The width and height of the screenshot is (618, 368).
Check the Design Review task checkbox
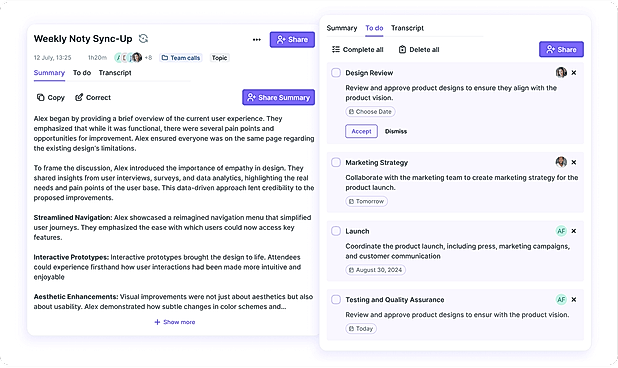336,72
